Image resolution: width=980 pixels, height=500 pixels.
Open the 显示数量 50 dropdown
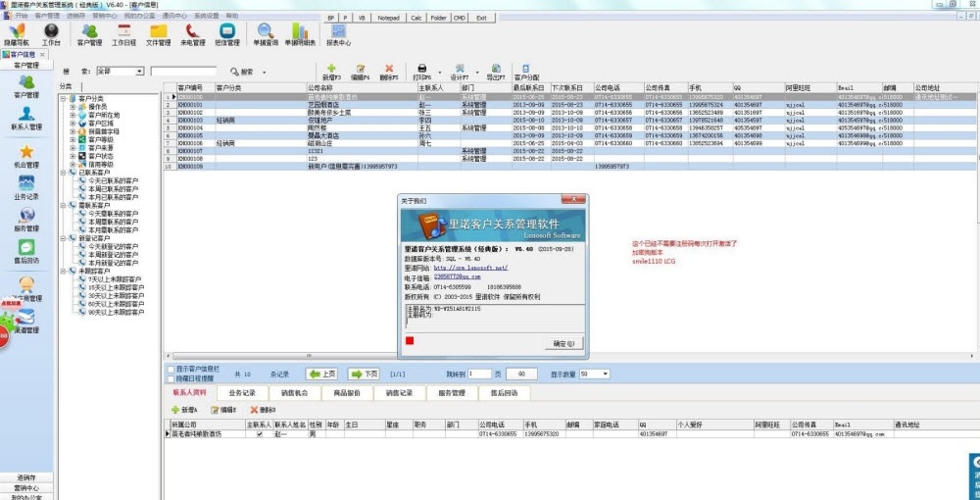click(605, 374)
